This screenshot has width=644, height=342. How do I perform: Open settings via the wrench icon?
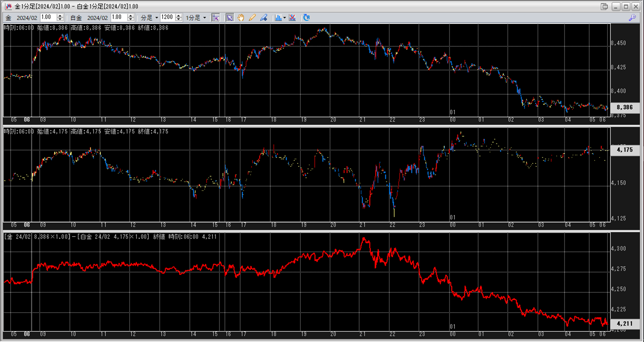pos(632,18)
